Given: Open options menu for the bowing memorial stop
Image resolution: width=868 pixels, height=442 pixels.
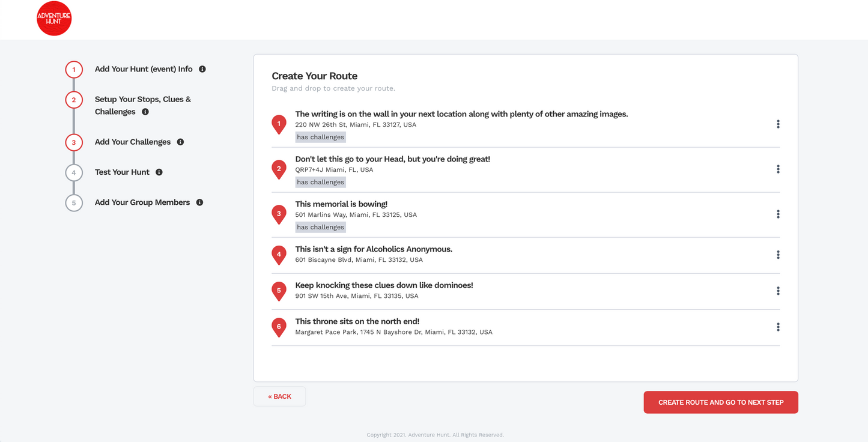Looking at the screenshot, I should (x=778, y=214).
